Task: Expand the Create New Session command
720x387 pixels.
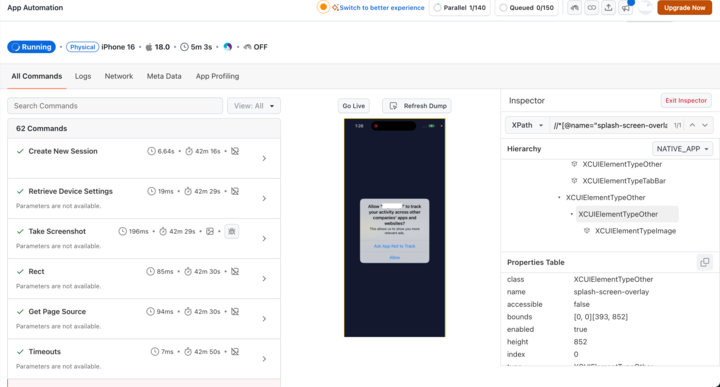Action: 264,158
